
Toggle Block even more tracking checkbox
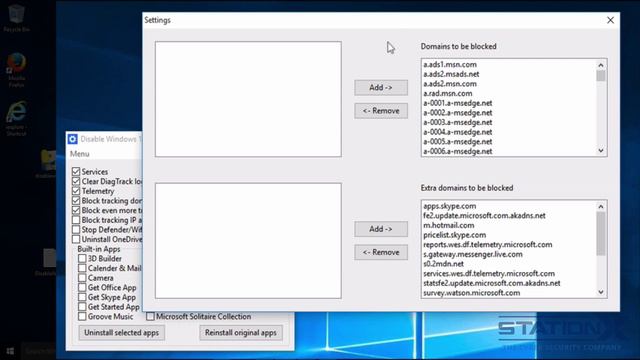[x=76, y=211]
